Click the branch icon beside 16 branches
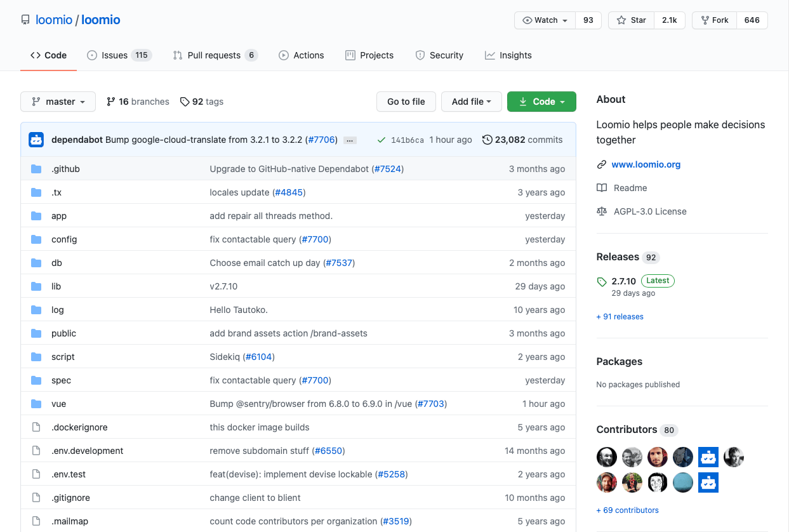Viewport: 789px width, 532px height. pyautogui.click(x=111, y=102)
